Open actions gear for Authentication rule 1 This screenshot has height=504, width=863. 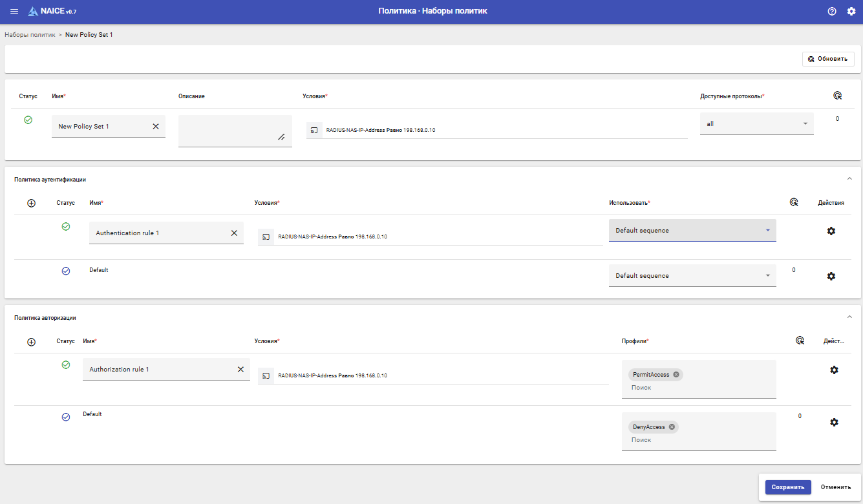click(x=831, y=231)
